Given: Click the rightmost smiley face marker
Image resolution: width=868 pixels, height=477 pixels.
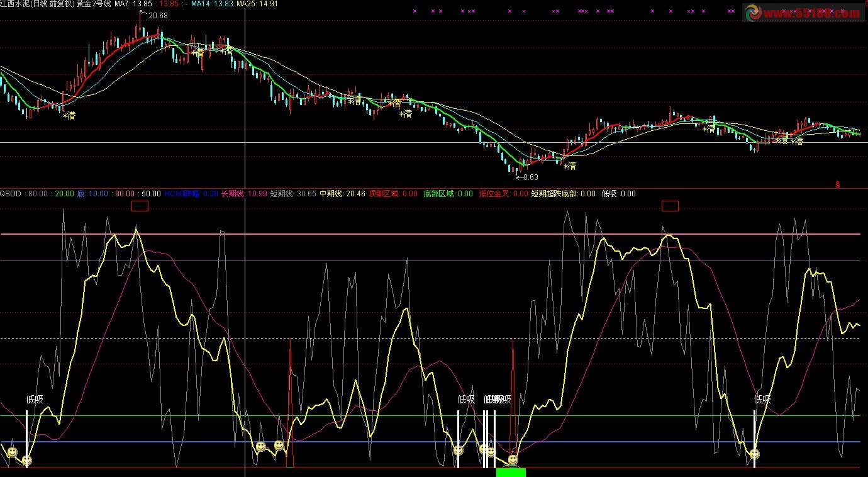Looking at the screenshot, I should (754, 453).
